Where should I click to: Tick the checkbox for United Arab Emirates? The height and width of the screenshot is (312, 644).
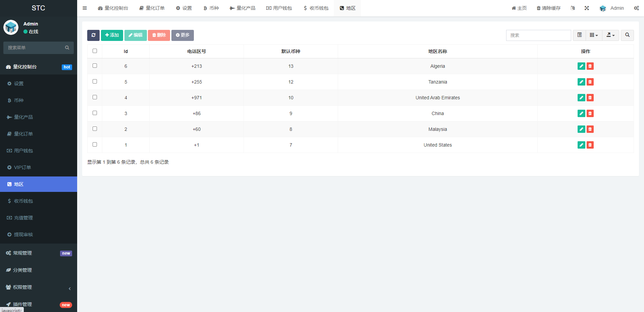click(95, 97)
